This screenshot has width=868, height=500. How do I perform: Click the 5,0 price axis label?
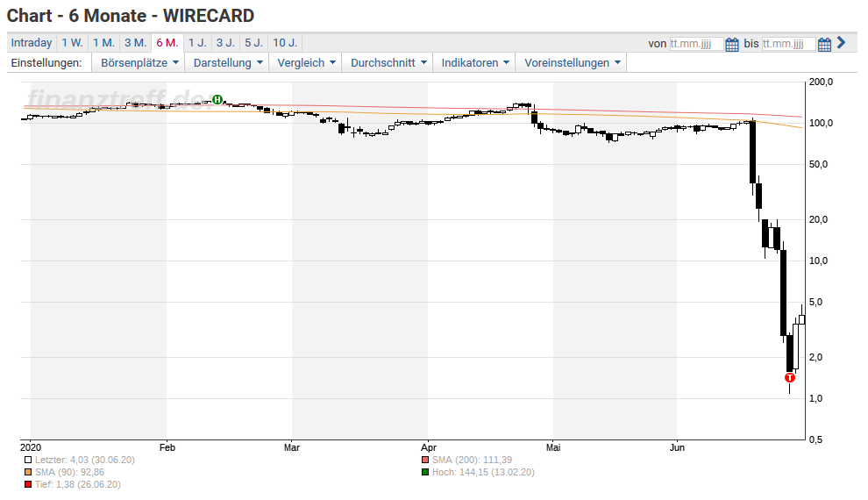coord(816,303)
